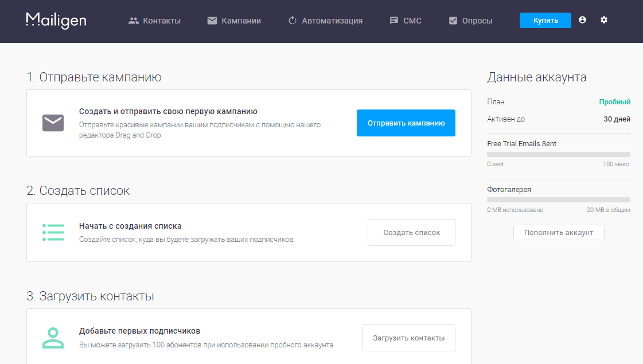This screenshot has height=364, width=643.
Task: Click the green subscriber person icon
Action: pyautogui.click(x=53, y=338)
